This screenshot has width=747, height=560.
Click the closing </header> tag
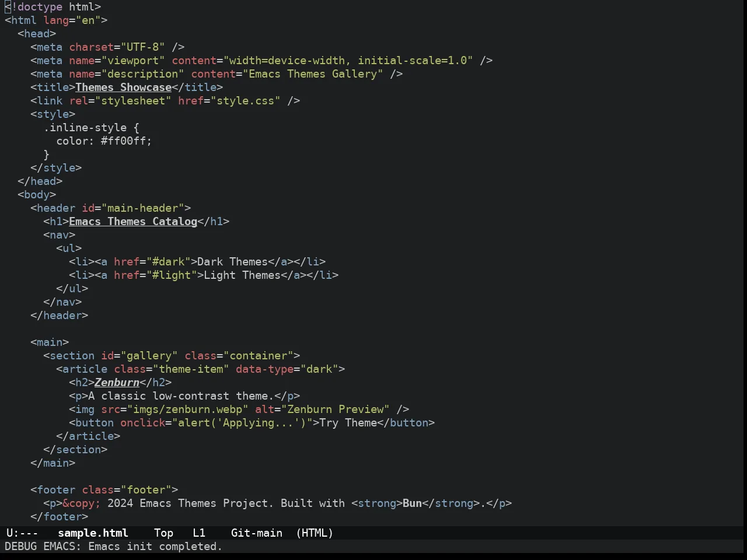point(60,315)
